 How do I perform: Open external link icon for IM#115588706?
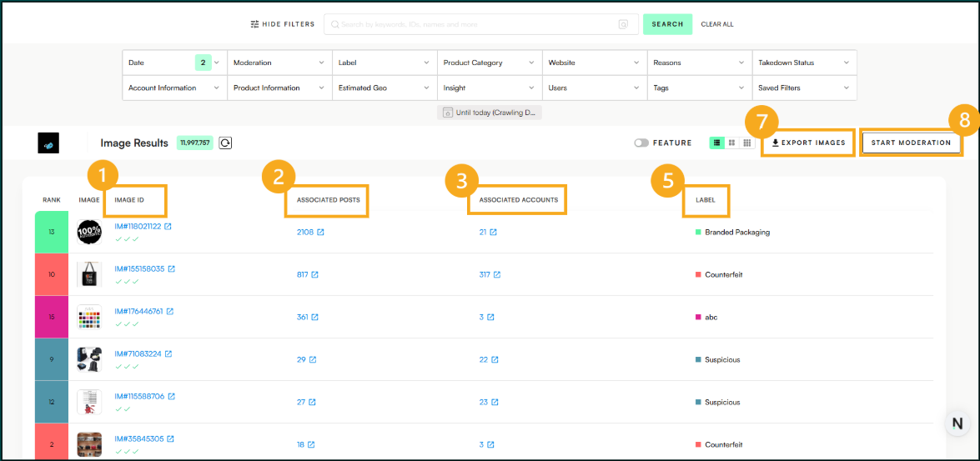click(x=171, y=396)
